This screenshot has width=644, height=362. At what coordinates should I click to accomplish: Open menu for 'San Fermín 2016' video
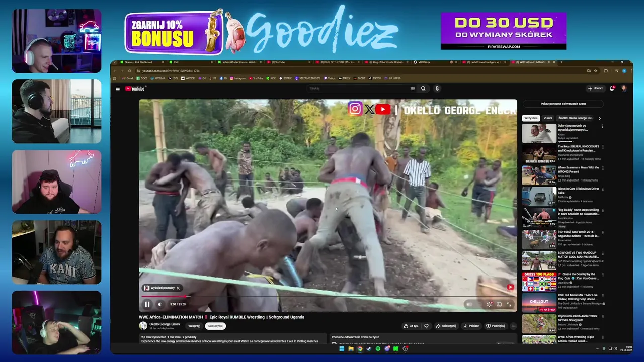tap(602, 232)
